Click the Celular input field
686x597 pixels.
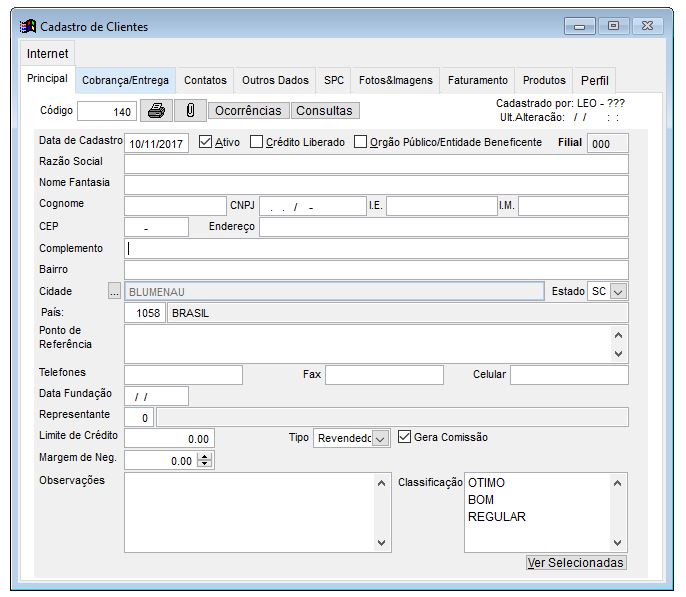click(x=569, y=375)
